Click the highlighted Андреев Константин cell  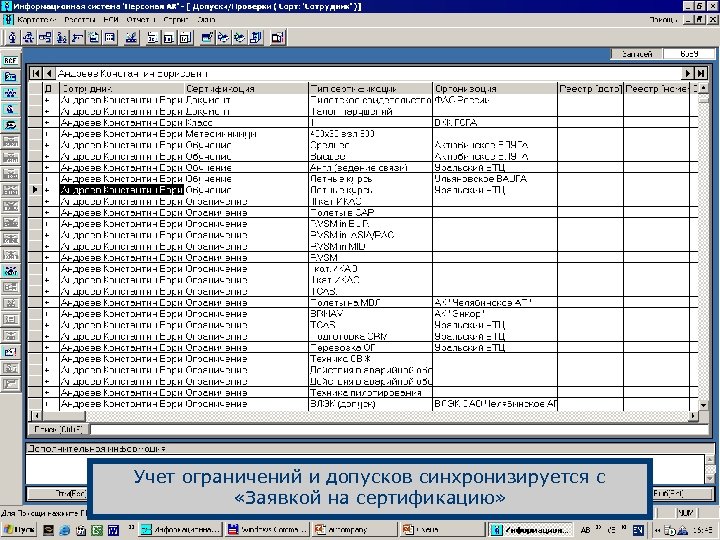tap(122, 190)
